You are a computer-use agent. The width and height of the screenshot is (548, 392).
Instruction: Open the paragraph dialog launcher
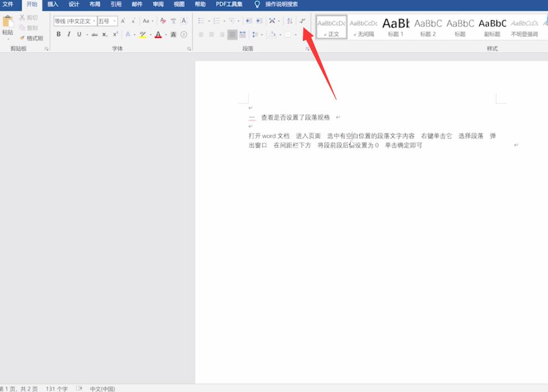tap(307, 49)
